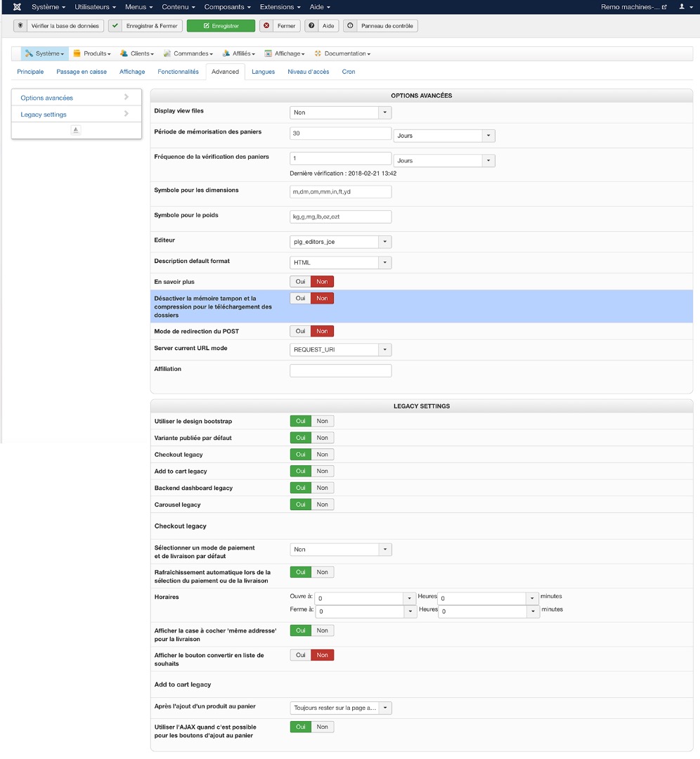Click the Produits box icon
Viewport: 700px width, 759px height.
pyautogui.click(x=77, y=53)
